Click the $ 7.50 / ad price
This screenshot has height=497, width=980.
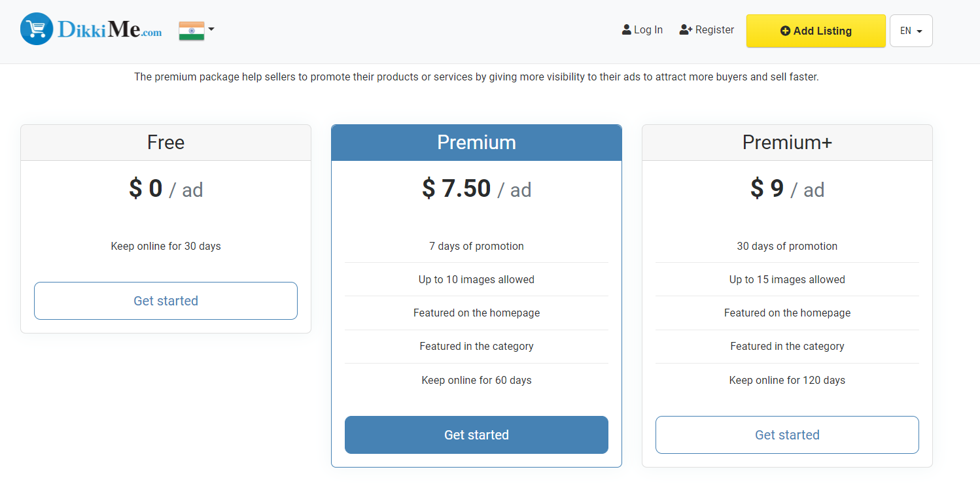(x=476, y=189)
